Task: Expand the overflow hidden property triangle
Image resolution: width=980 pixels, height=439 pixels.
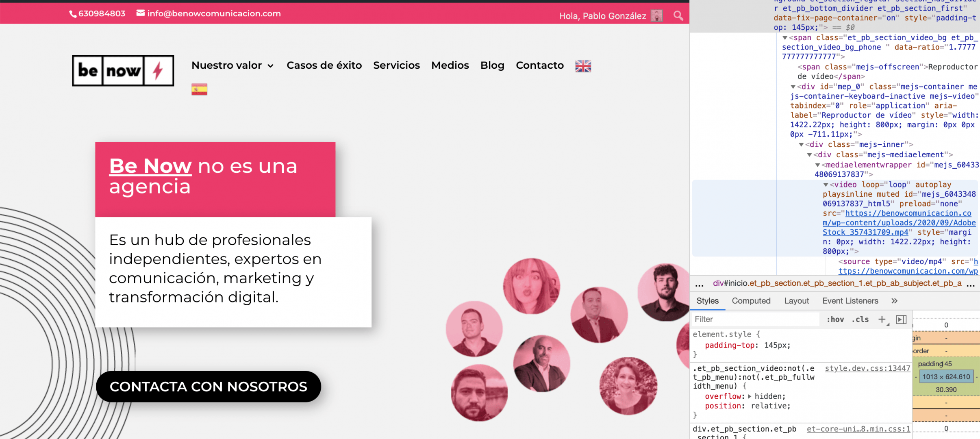Action: click(x=750, y=396)
